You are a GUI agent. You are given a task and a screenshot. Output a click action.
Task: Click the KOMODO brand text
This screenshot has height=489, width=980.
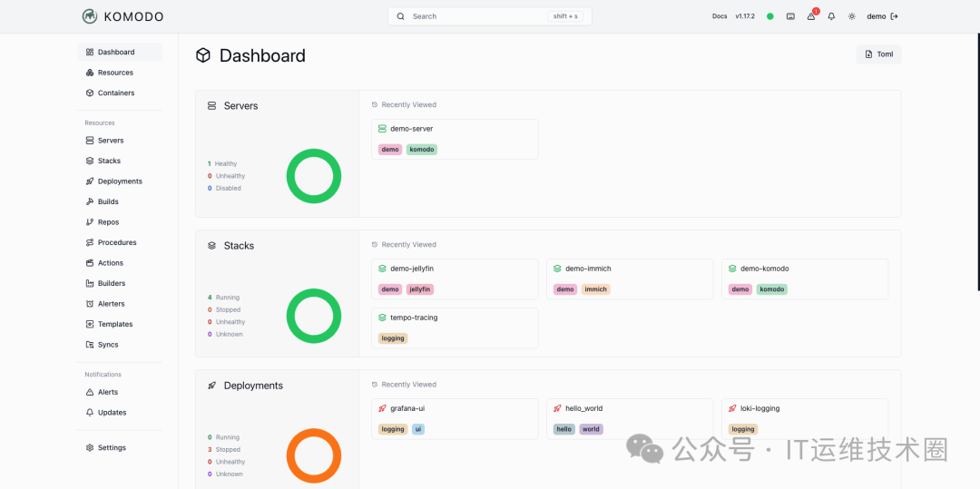pos(133,17)
